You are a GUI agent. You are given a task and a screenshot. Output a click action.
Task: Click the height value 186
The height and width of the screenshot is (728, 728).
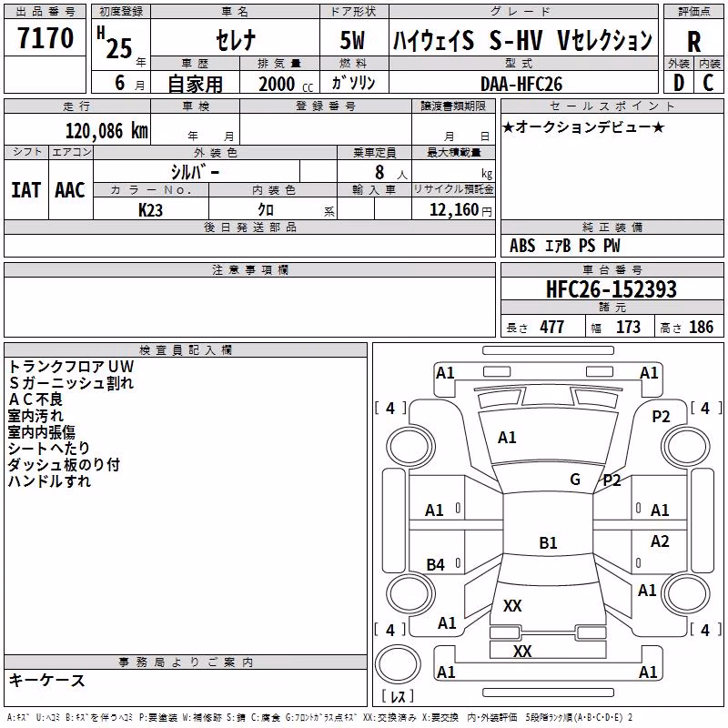[701, 328]
